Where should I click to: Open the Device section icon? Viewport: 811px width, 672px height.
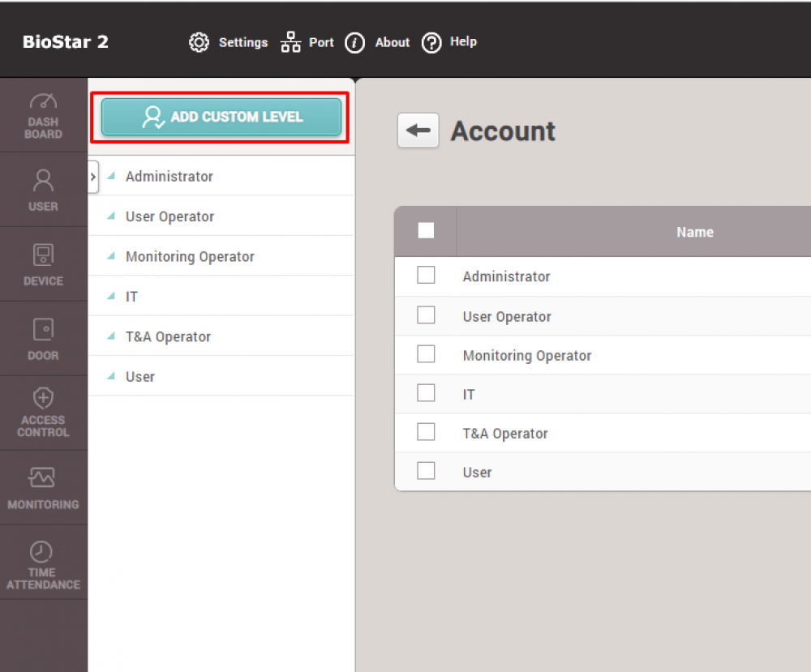43,255
